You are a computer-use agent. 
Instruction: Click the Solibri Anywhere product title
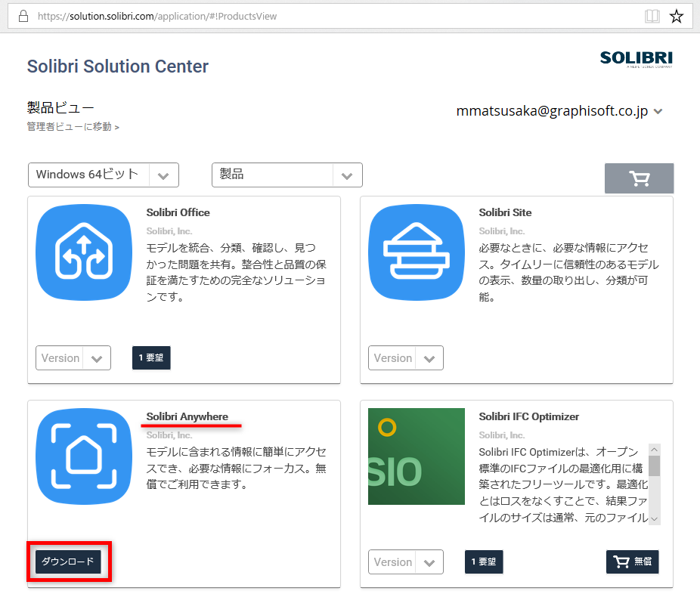pyautogui.click(x=187, y=417)
